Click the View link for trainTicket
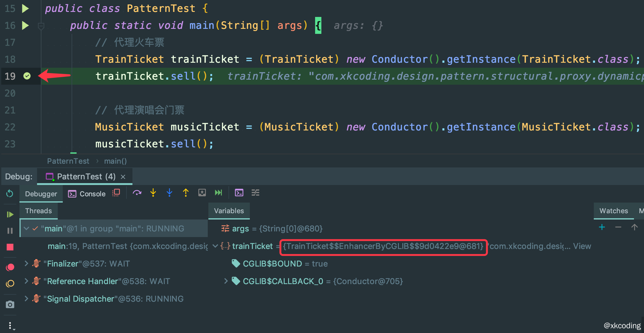Viewport: 644px width, 333px height. coord(582,246)
